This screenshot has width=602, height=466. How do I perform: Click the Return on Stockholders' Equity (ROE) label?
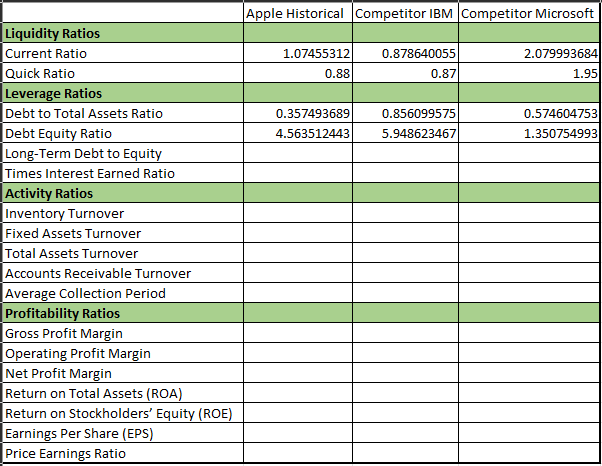(x=119, y=413)
